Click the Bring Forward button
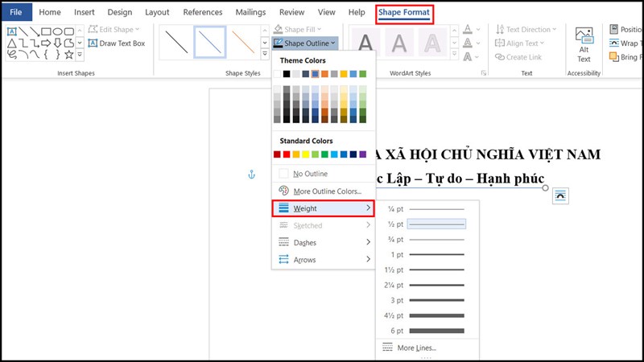This screenshot has height=362, width=644. [x=625, y=57]
